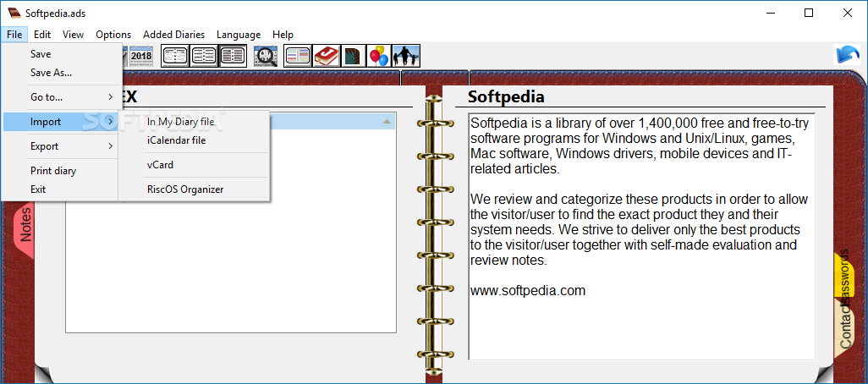Import a vCard
Image resolution: width=868 pixels, height=384 pixels.
194,165
